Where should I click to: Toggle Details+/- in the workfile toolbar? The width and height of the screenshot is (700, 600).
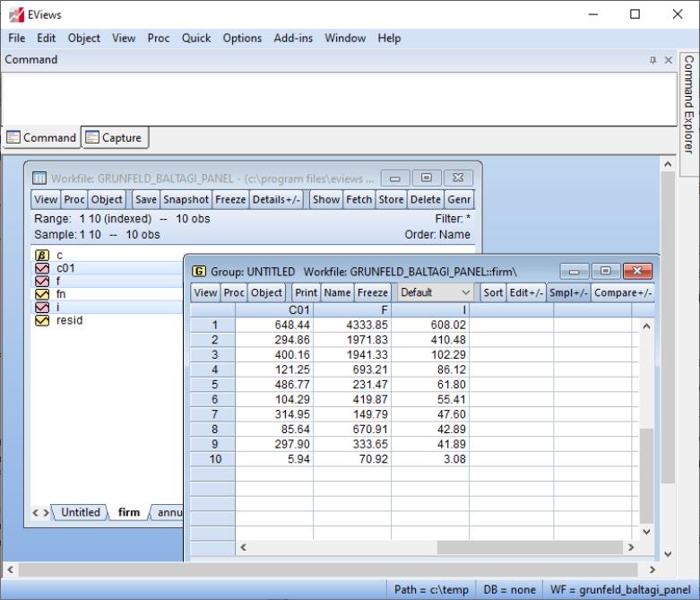(x=279, y=199)
